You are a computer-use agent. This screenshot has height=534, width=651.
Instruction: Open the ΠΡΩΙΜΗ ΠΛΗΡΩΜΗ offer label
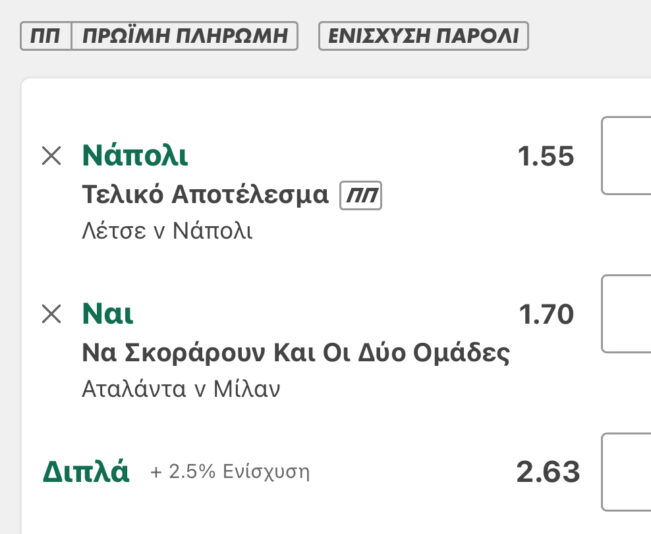click(x=186, y=36)
